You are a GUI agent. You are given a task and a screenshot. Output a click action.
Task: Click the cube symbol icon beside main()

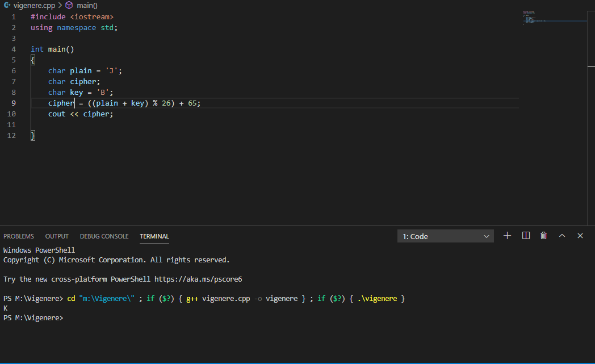pyautogui.click(x=68, y=5)
